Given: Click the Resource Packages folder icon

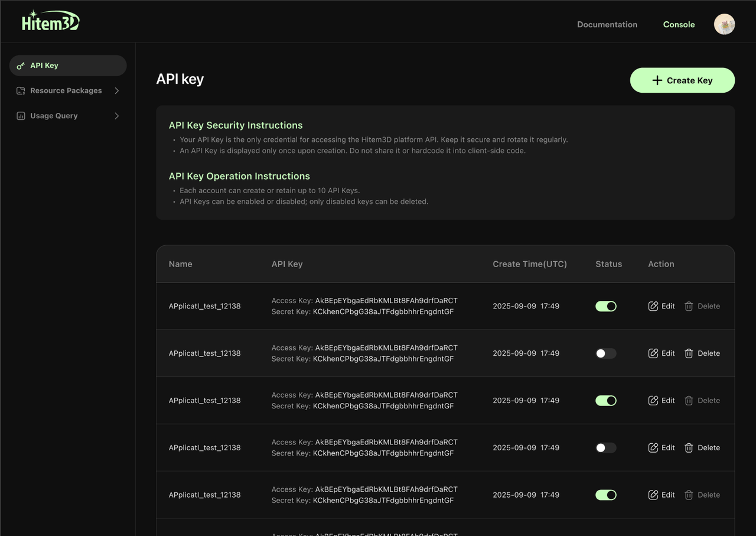Looking at the screenshot, I should point(21,91).
